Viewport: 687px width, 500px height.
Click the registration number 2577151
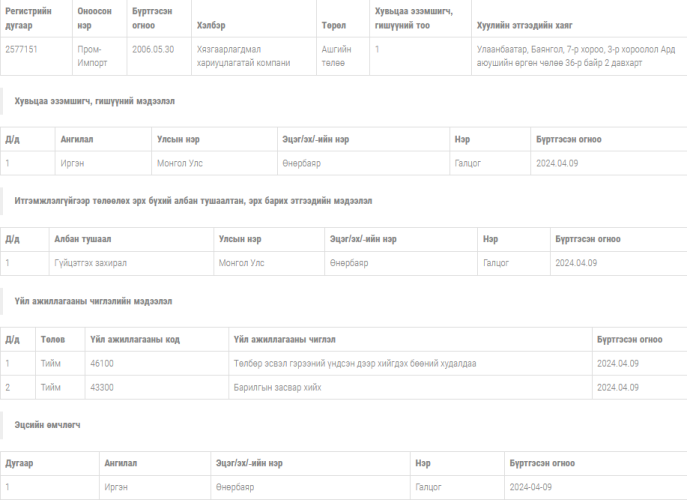click(22, 48)
